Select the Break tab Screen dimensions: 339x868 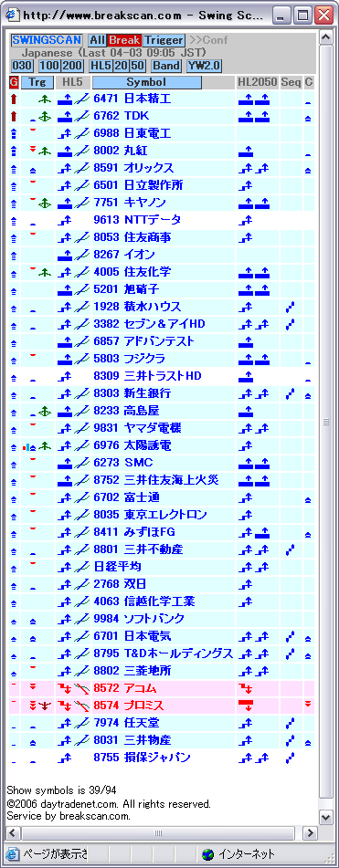(124, 40)
